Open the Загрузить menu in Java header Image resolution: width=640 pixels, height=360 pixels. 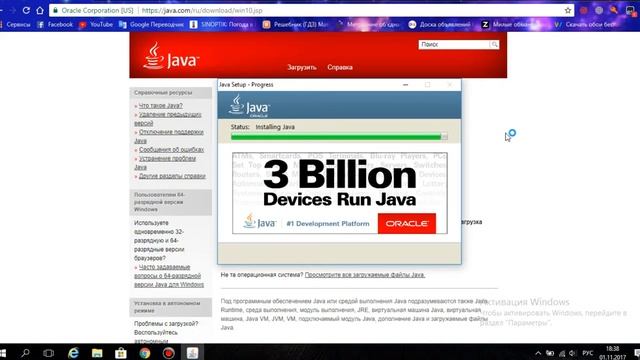click(302, 67)
